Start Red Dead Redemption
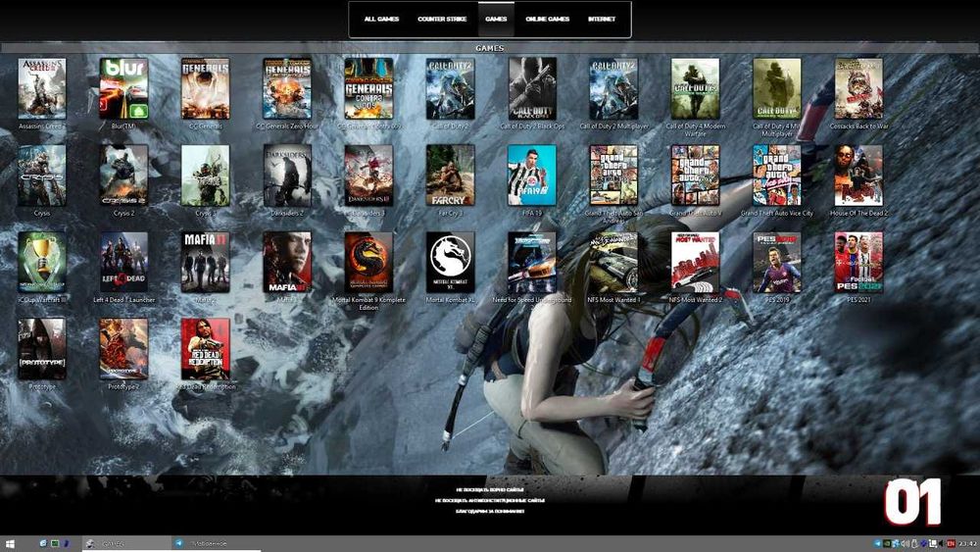The height and width of the screenshot is (552, 980). (x=206, y=349)
